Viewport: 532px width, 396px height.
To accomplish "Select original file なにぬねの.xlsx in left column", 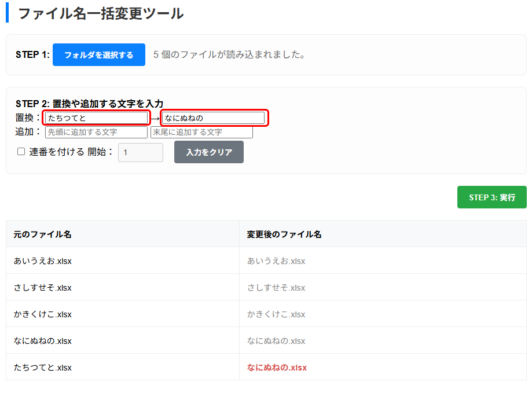I will point(43,341).
